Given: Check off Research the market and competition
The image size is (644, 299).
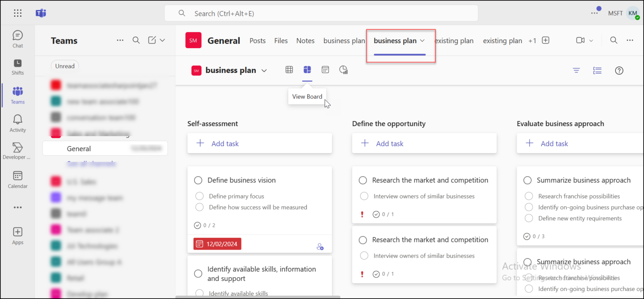Looking at the screenshot, I should pos(363,180).
